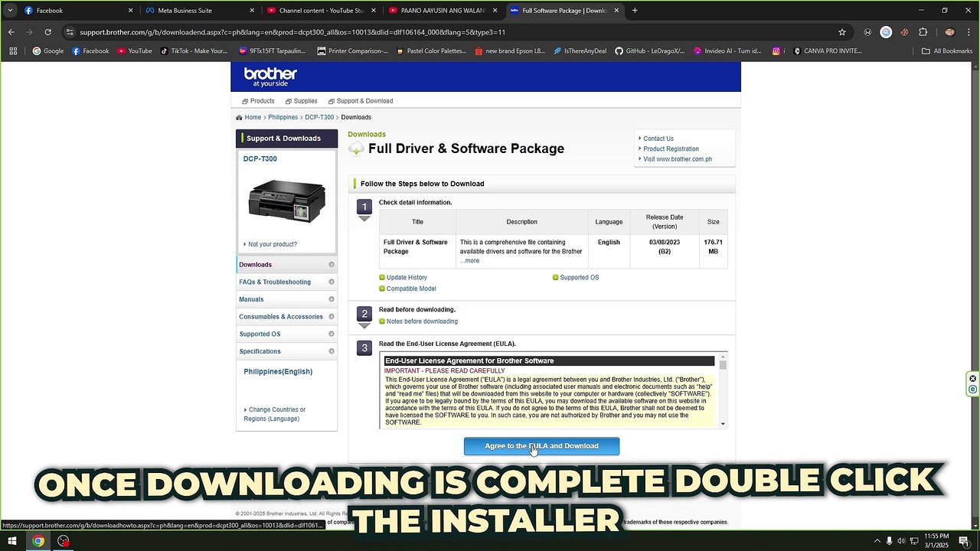Click the DCP-T300 breadcrumb link
This screenshot has height=551, width=980.
(x=319, y=117)
